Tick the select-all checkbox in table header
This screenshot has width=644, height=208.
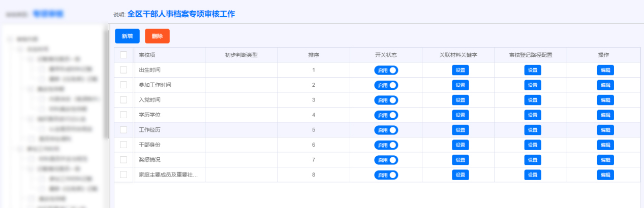(124, 55)
